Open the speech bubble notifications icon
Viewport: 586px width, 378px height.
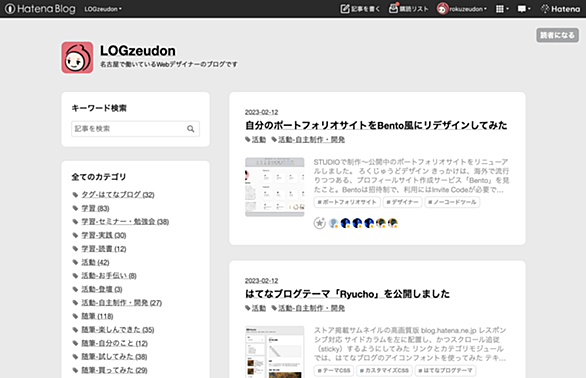pos(524,9)
